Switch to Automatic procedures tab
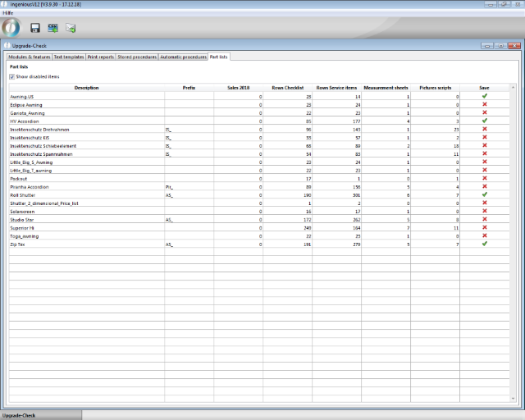This screenshot has width=525, height=420. click(x=183, y=57)
